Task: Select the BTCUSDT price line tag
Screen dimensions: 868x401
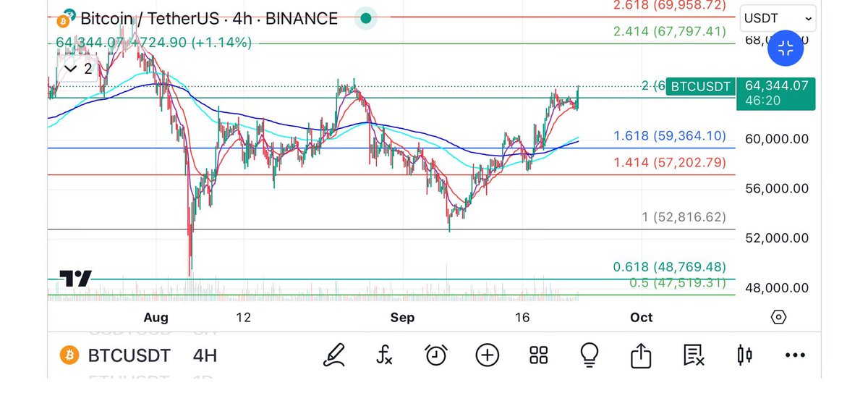Action: 701,87
